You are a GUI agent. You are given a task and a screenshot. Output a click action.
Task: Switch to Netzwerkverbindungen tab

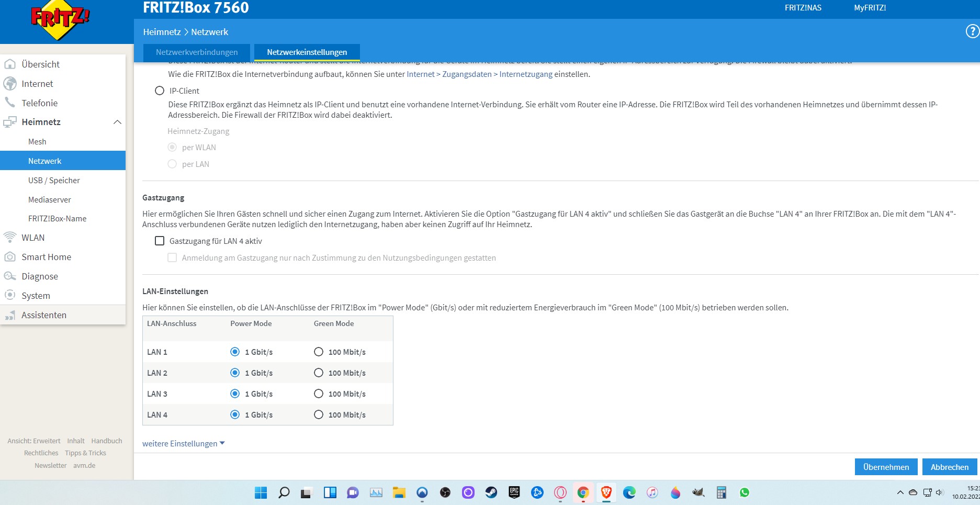pos(197,52)
